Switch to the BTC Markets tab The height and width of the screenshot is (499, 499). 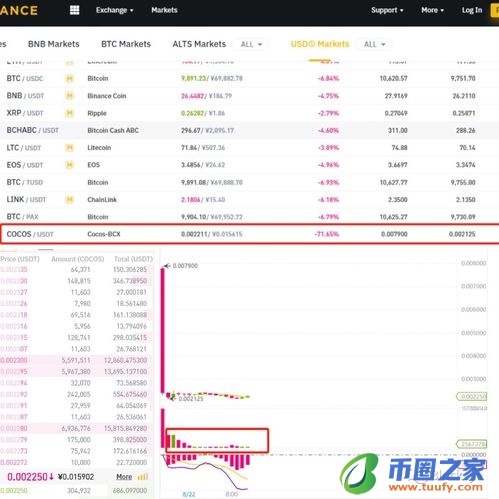(x=126, y=44)
